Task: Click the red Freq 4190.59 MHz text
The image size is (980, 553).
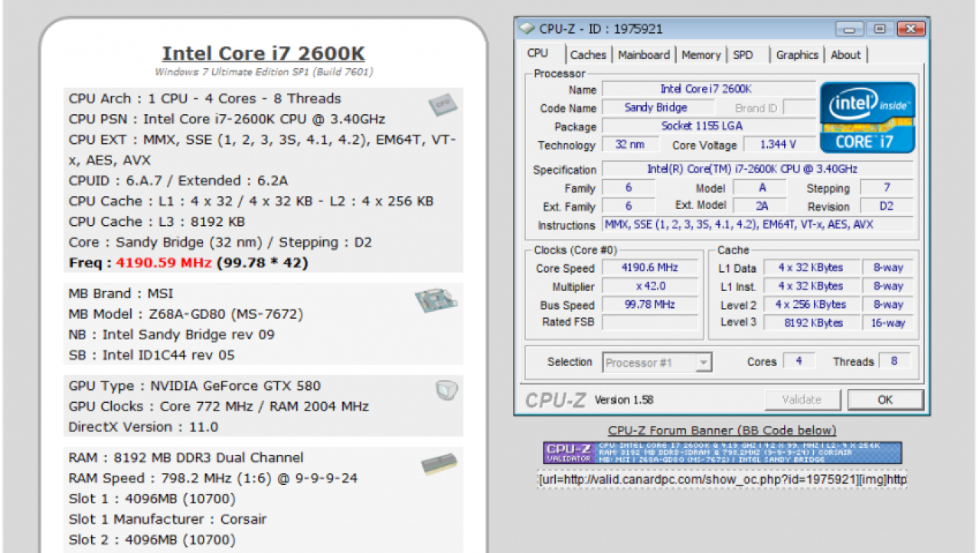Action: (163, 263)
